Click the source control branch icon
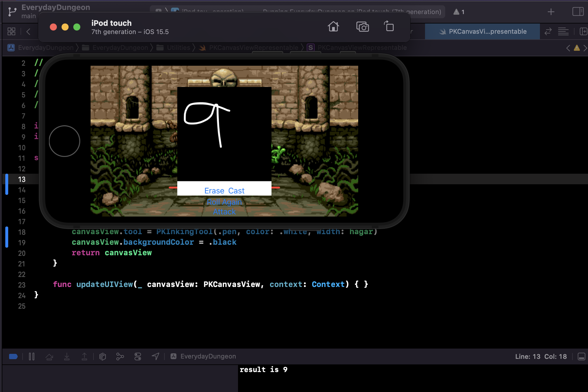This screenshot has height=392, width=588. point(12,12)
